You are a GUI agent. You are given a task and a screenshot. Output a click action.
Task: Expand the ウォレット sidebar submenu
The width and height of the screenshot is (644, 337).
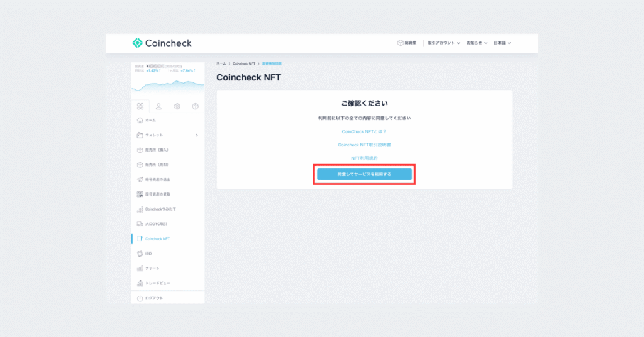167,135
